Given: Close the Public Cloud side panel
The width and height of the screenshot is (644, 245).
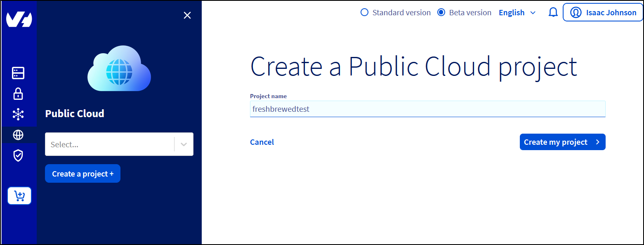Looking at the screenshot, I should pos(187,15).
